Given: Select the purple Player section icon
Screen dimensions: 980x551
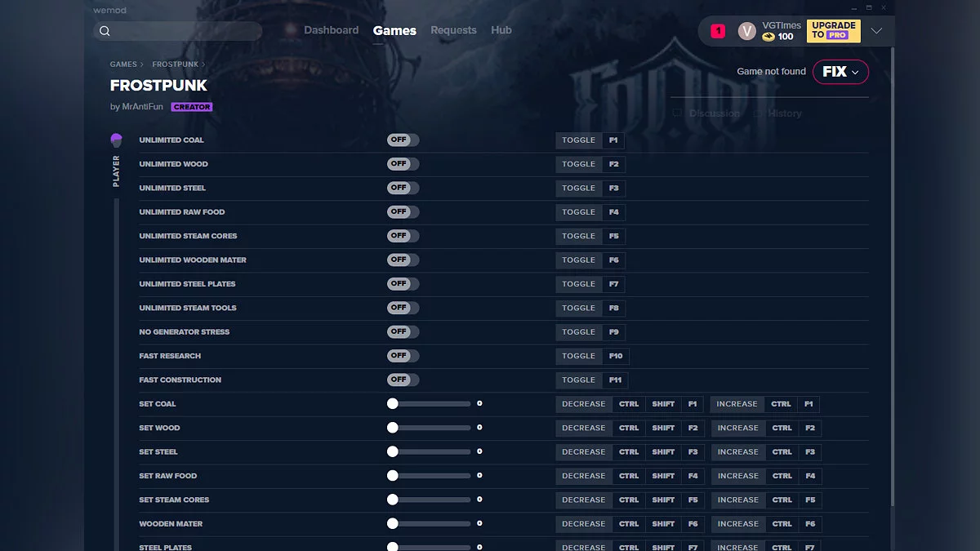Looking at the screenshot, I should [115, 139].
